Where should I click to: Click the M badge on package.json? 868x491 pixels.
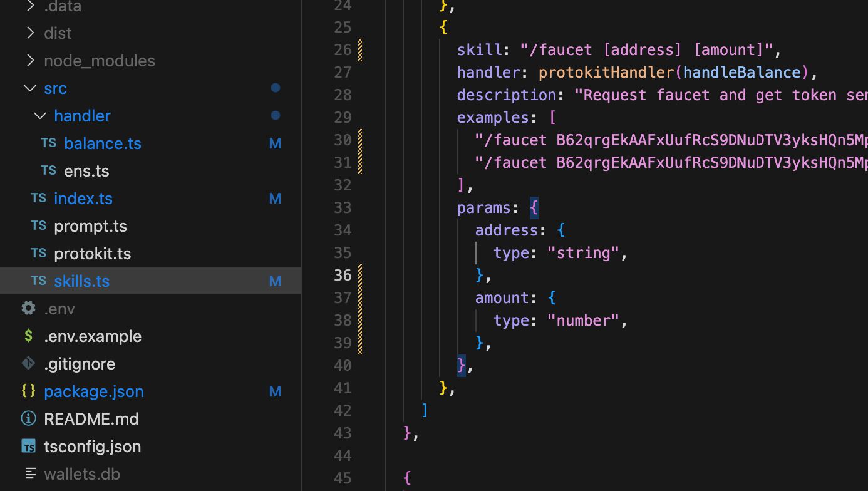(275, 391)
